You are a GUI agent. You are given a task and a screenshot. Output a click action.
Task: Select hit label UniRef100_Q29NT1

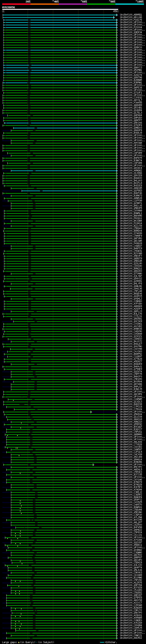point(131,203)
